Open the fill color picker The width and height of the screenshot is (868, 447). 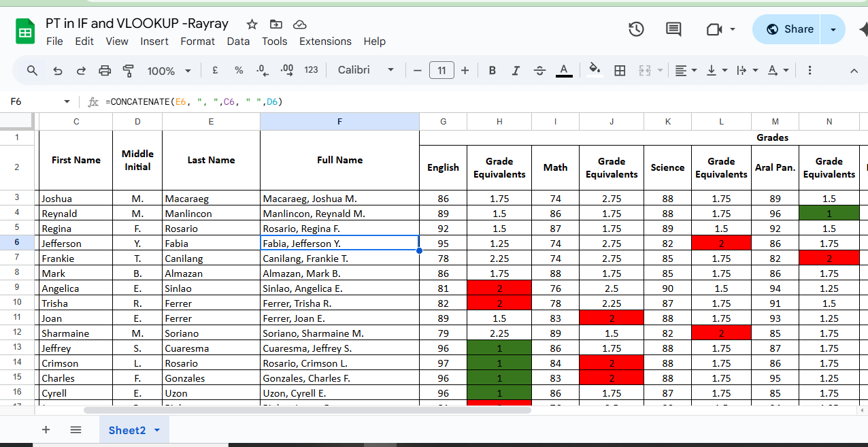click(x=595, y=70)
